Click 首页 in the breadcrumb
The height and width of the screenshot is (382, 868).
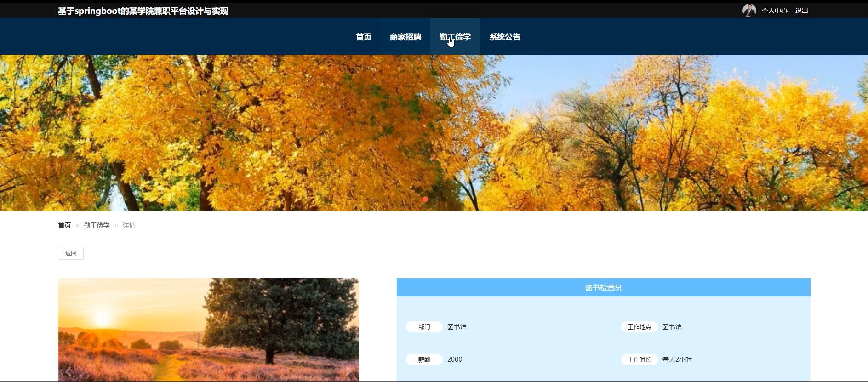pyautogui.click(x=64, y=225)
